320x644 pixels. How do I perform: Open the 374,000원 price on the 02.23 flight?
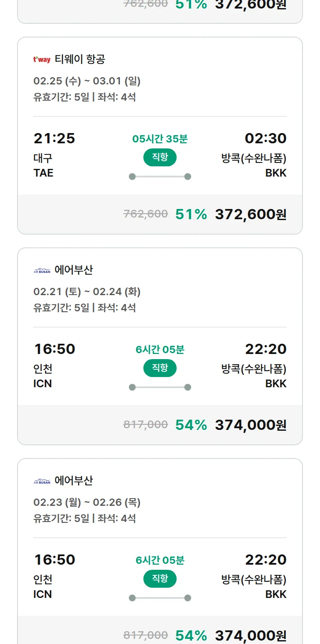point(250,635)
